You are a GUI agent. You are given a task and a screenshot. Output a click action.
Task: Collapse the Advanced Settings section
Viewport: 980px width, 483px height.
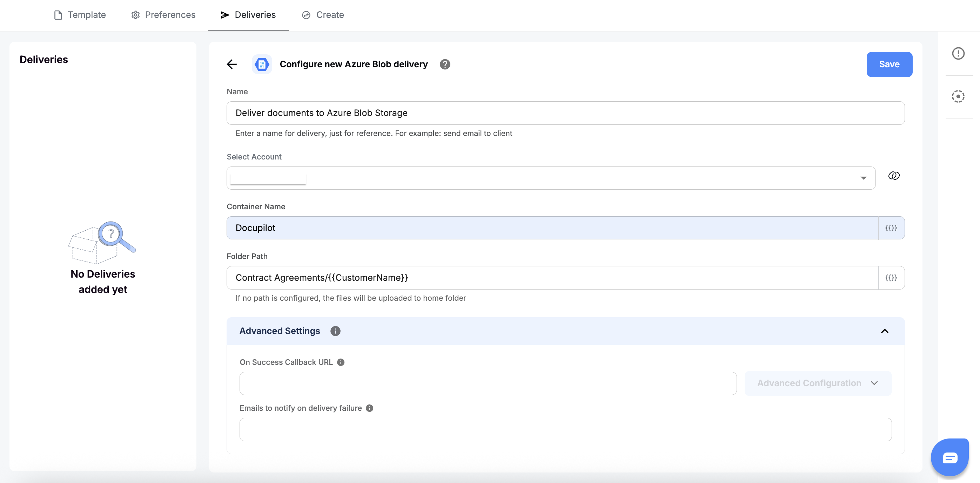(x=885, y=331)
